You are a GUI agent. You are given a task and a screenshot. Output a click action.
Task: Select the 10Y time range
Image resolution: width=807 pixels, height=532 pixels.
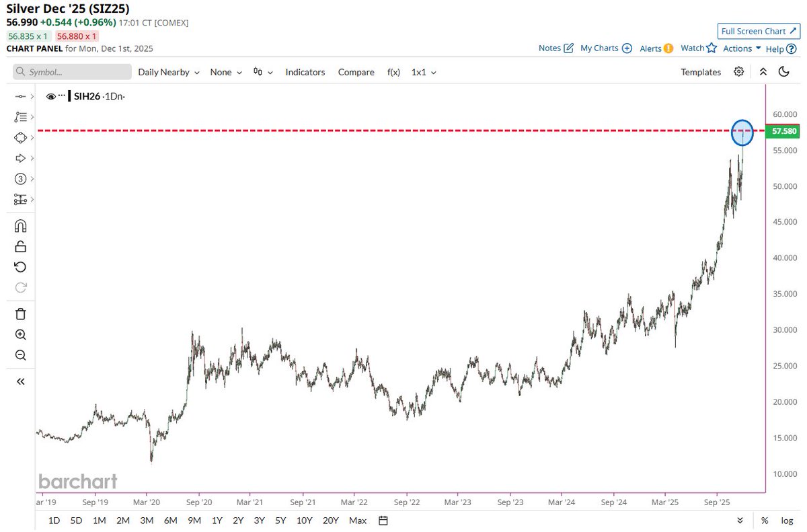coord(305,521)
